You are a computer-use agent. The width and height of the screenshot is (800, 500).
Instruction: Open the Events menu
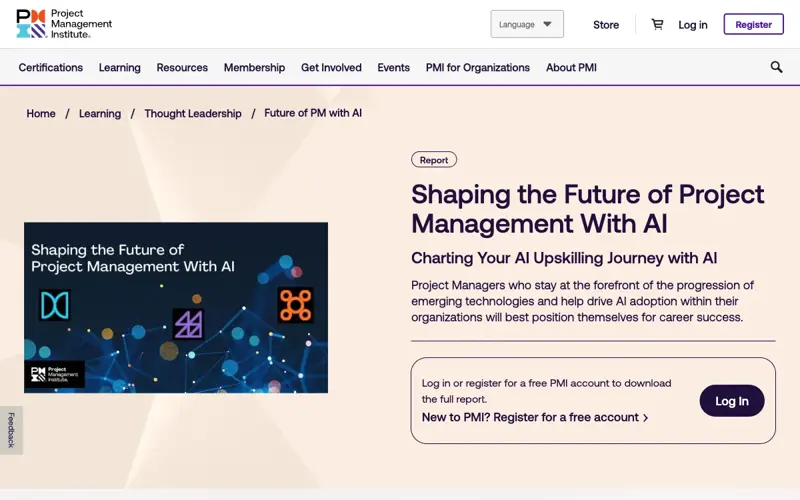coord(393,67)
